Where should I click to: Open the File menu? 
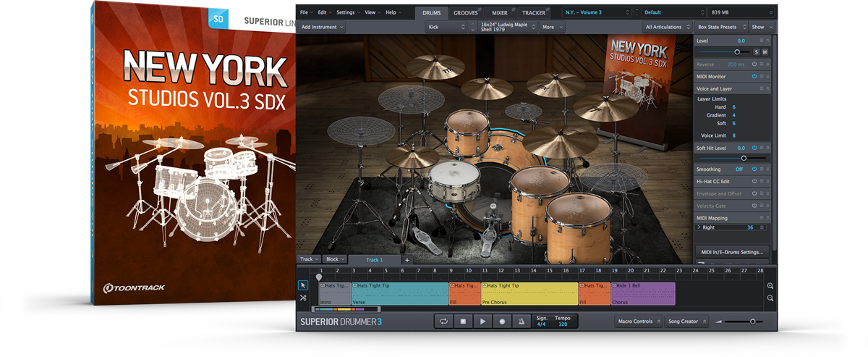tap(305, 12)
